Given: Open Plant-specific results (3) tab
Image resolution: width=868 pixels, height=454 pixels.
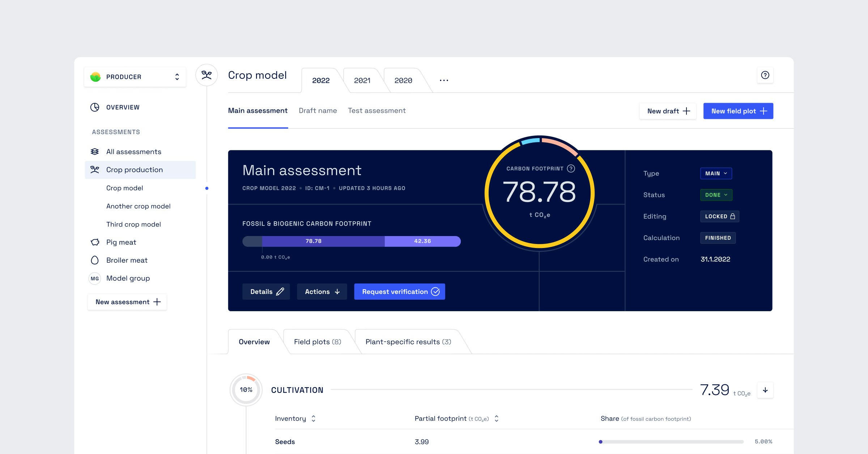Looking at the screenshot, I should point(408,342).
